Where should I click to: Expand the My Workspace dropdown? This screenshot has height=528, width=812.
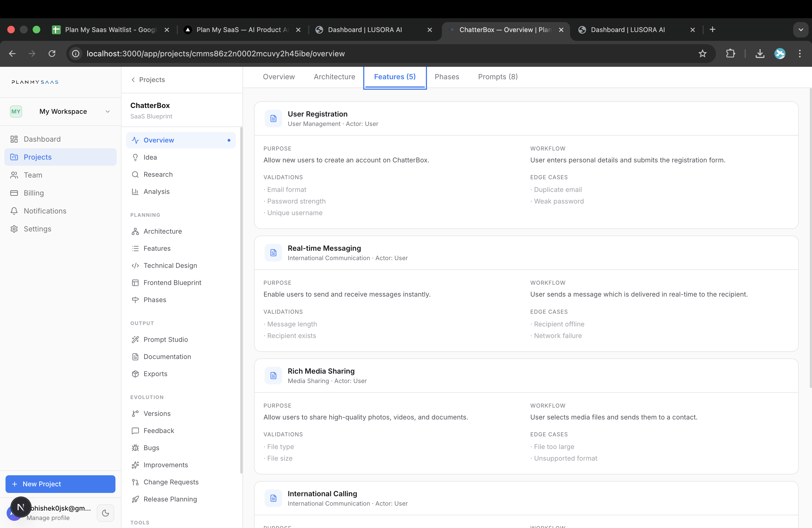point(108,112)
